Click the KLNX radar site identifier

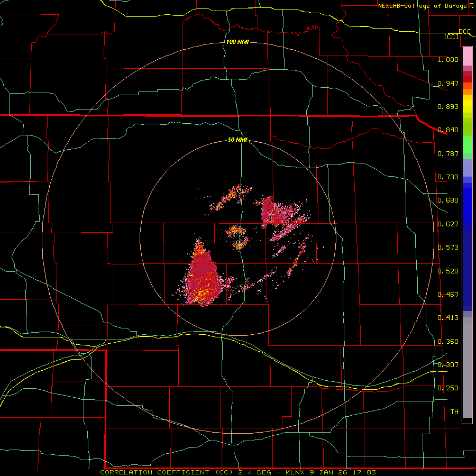(x=295, y=472)
